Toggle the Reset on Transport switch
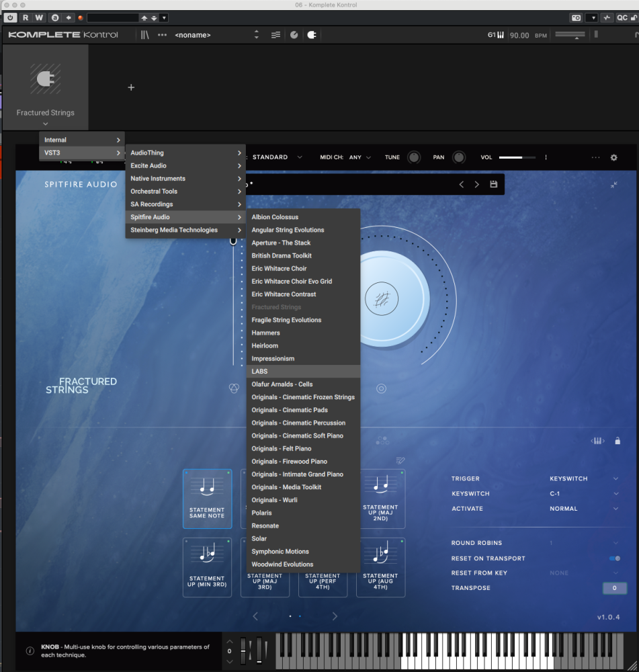 coord(615,558)
